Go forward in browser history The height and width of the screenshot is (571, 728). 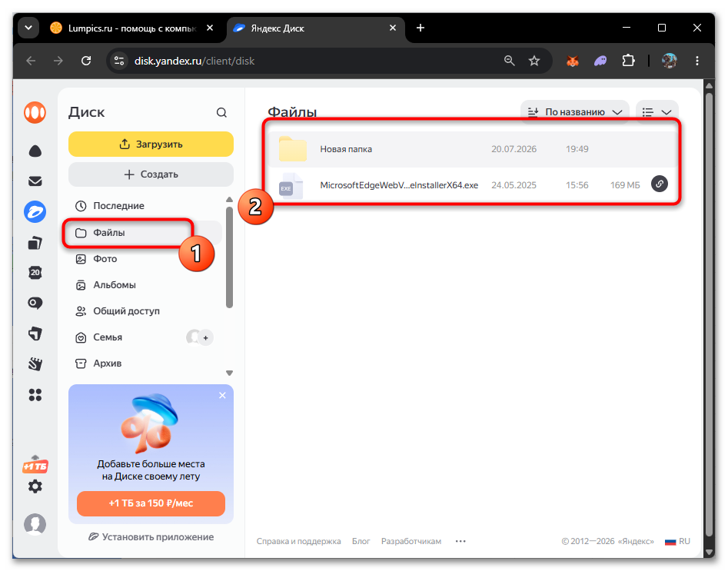coord(58,61)
